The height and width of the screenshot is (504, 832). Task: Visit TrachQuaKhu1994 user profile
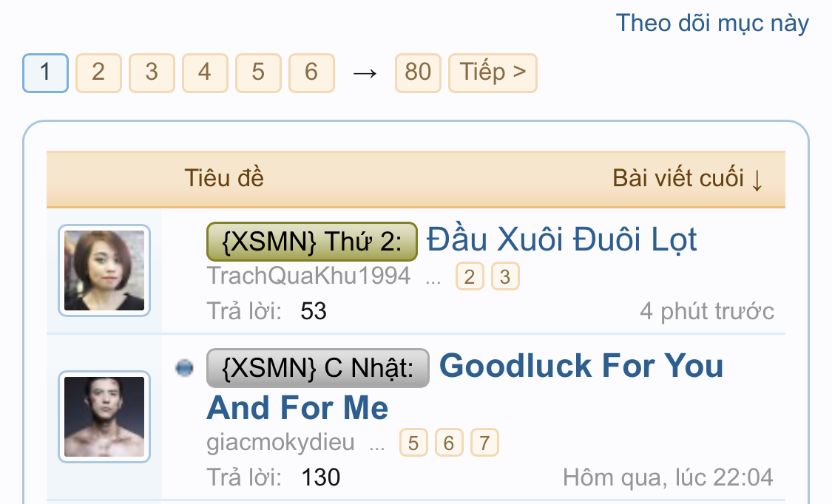[308, 276]
